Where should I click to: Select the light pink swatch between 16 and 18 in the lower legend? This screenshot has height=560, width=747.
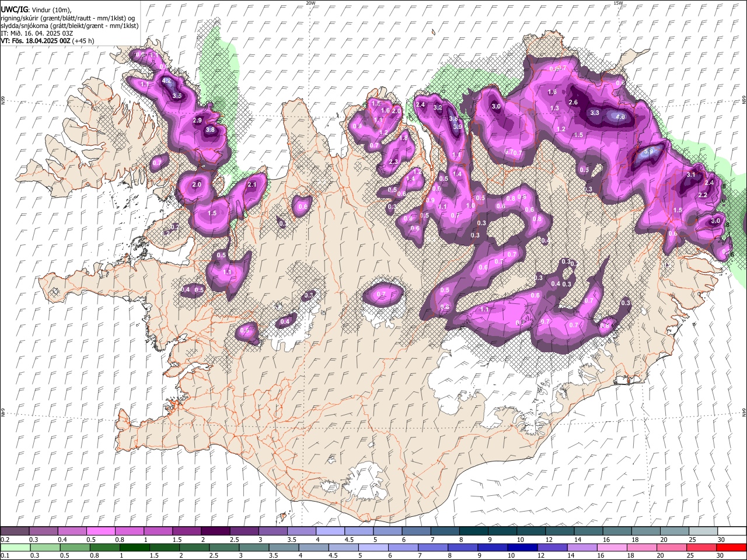611,547
